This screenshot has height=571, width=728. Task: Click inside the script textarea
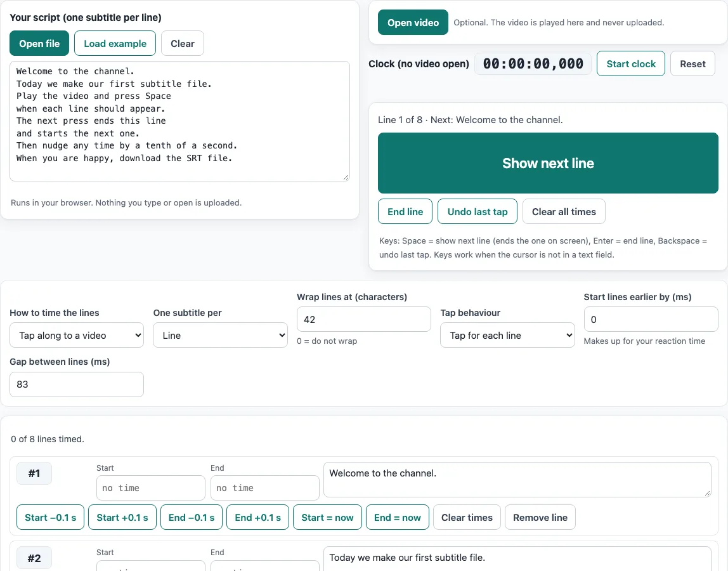179,121
